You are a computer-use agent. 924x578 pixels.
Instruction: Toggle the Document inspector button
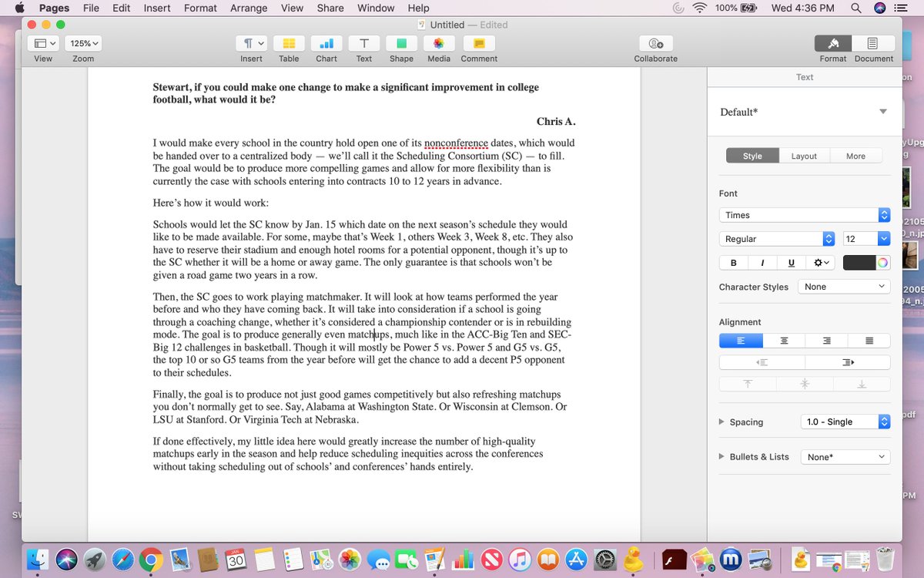873,44
